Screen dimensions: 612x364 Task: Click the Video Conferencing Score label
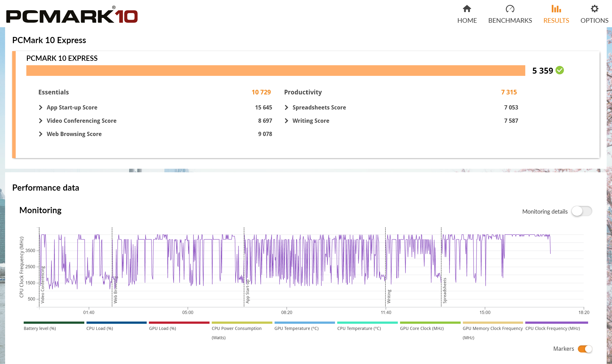point(81,121)
